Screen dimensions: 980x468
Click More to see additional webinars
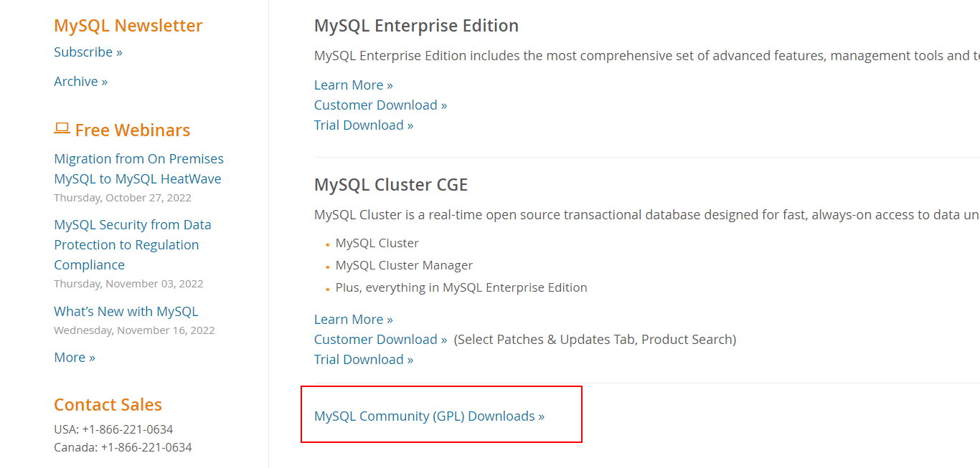[x=74, y=357]
